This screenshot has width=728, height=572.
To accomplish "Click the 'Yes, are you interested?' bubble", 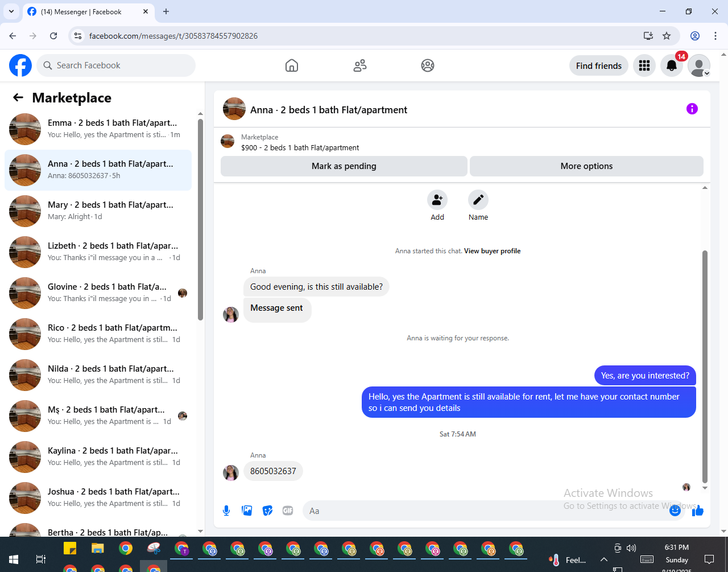I will [x=645, y=376].
